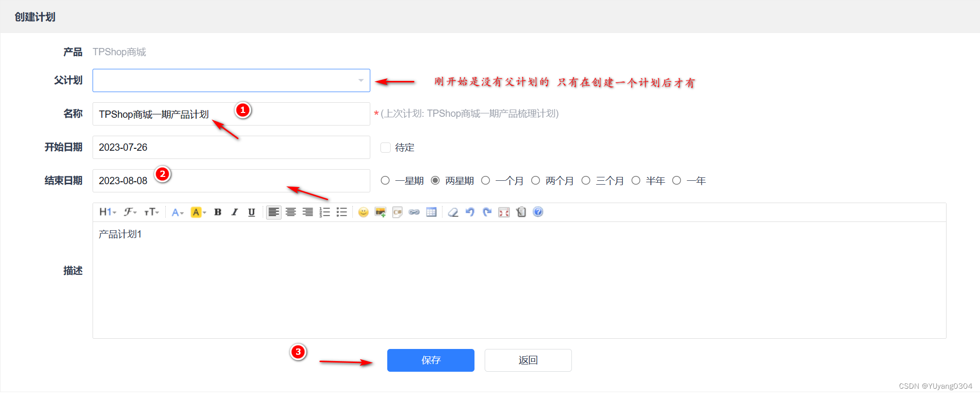The height and width of the screenshot is (395, 980).
Task: Click the 开始日期 date field
Action: [231, 147]
